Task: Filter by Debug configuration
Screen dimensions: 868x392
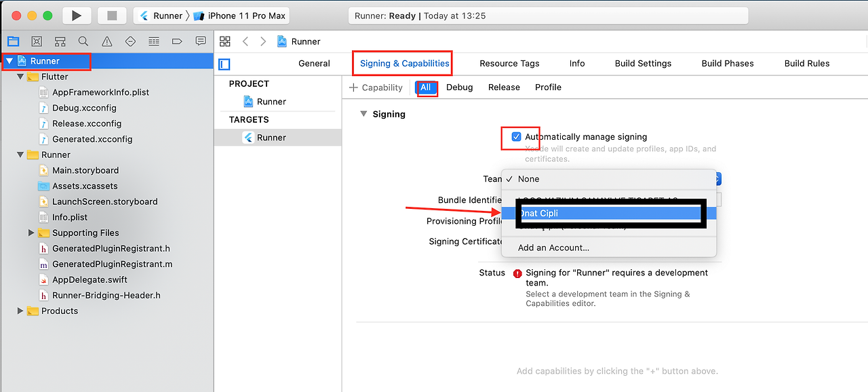Action: pos(459,87)
